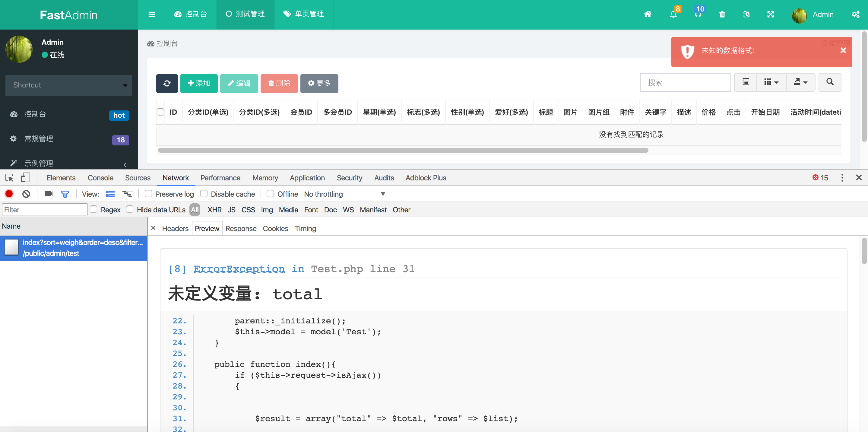Clear the network log with the block icon
The width and height of the screenshot is (868, 432).
click(26, 194)
